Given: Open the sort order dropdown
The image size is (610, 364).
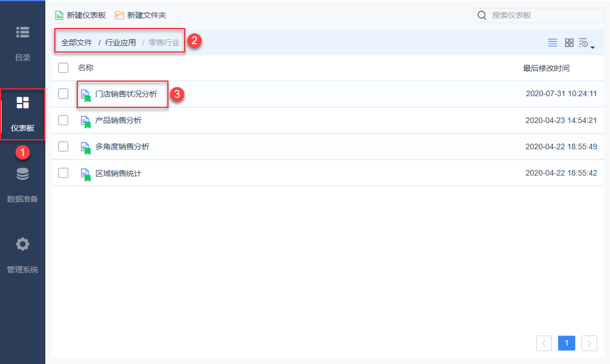Looking at the screenshot, I should [586, 43].
